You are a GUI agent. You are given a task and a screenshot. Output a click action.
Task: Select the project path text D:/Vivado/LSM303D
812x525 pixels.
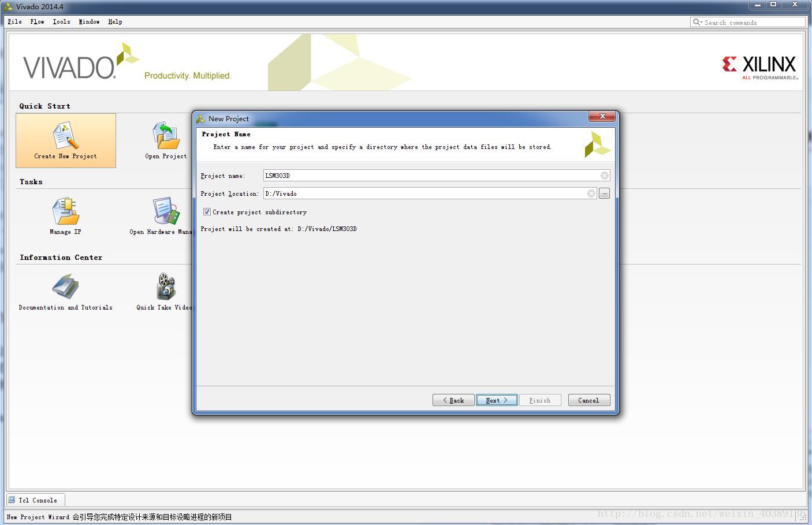327,229
